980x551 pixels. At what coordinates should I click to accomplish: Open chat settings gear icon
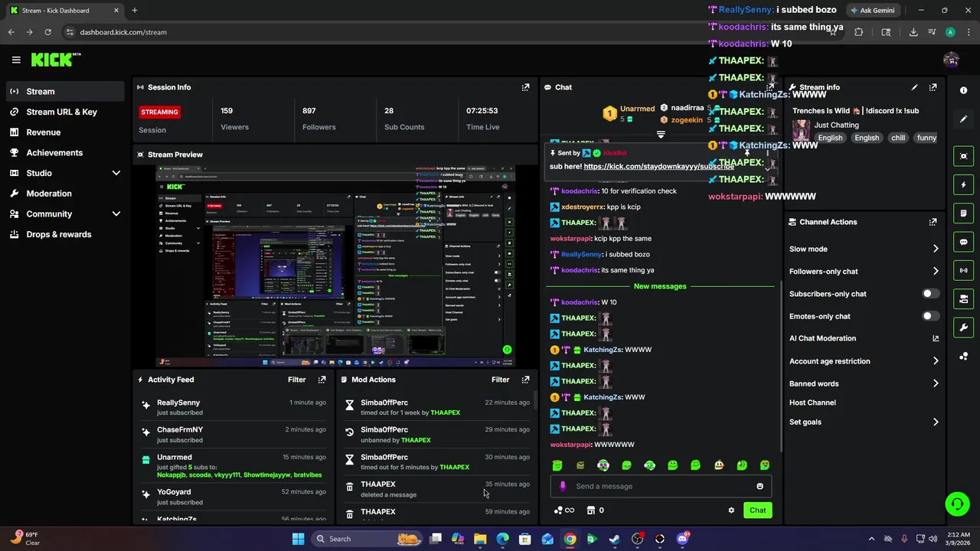point(731,510)
